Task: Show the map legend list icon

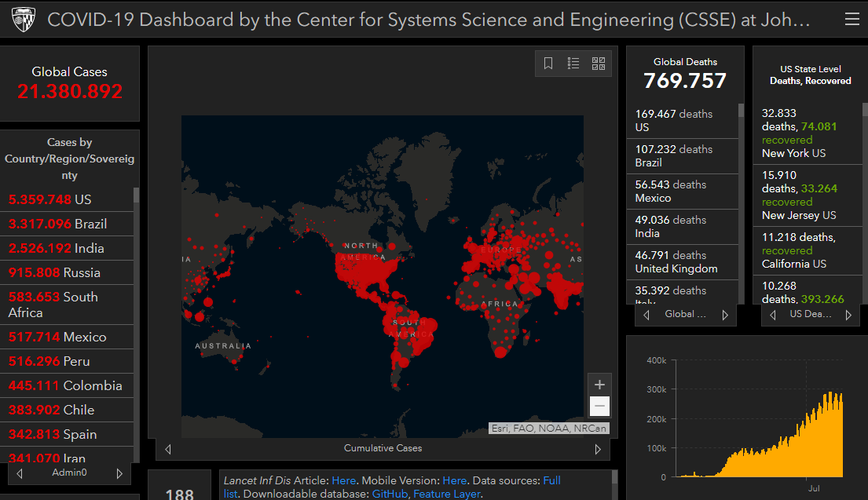Action: 573,64
